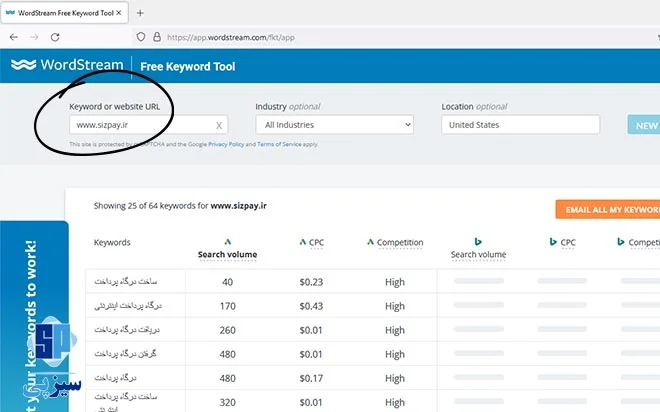This screenshot has width=660, height=412.
Task: Click CPC value $0.23
Action: tap(311, 282)
